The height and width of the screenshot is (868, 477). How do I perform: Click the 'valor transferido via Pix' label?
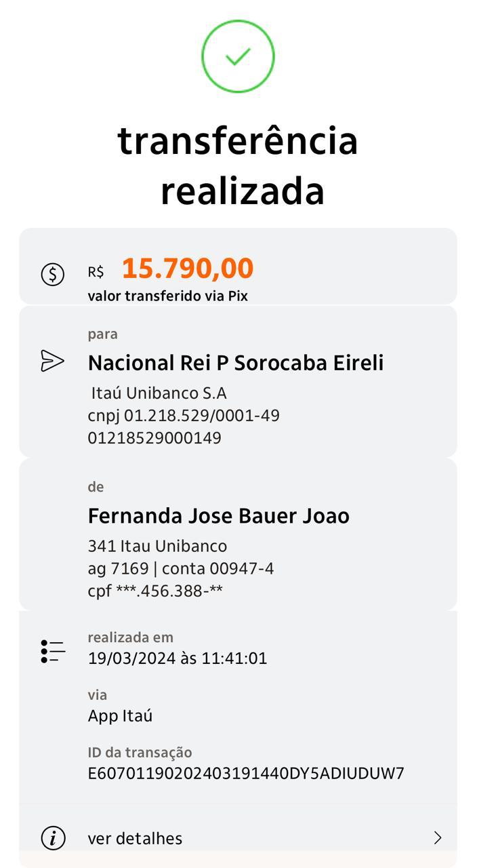click(169, 296)
